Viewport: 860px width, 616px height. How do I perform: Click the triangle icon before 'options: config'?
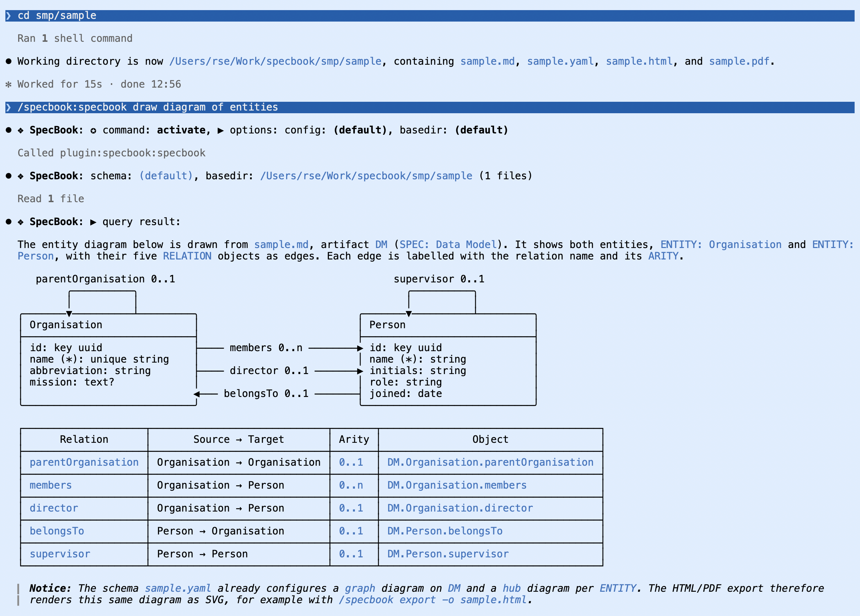tap(220, 130)
